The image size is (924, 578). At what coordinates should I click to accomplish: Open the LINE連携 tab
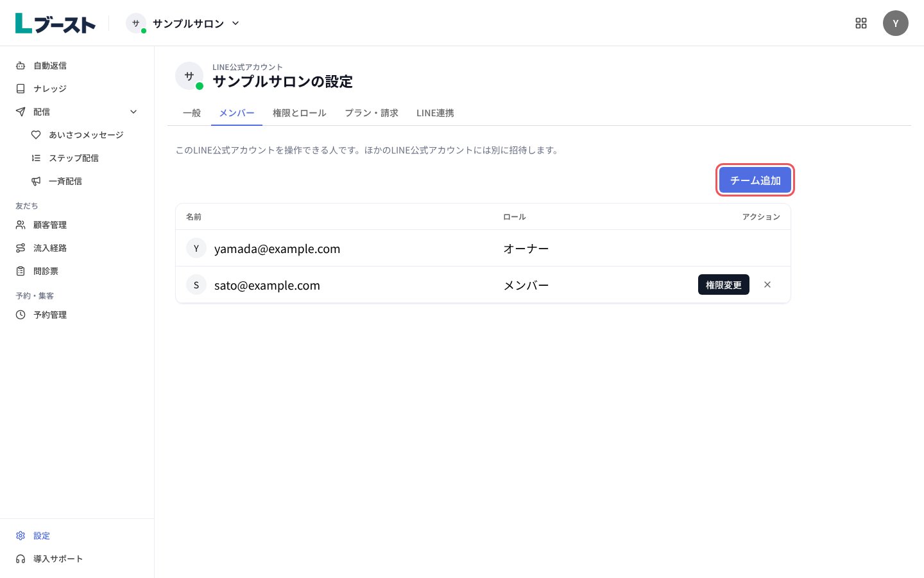435,113
